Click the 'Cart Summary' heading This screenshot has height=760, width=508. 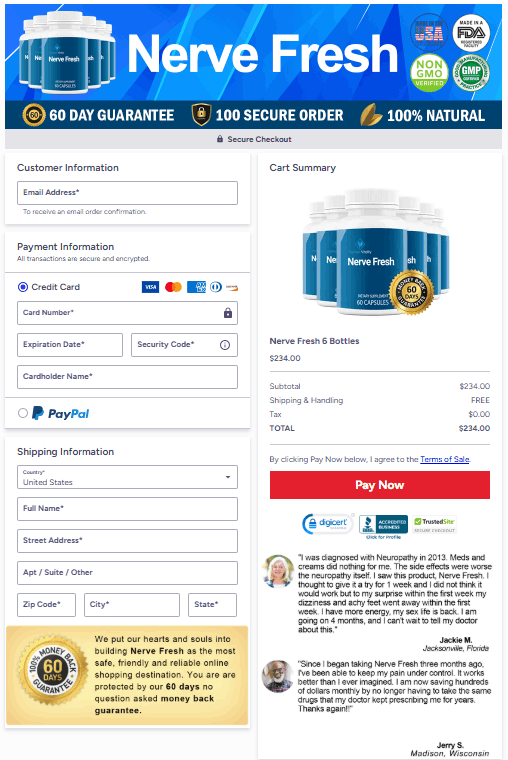(x=302, y=168)
